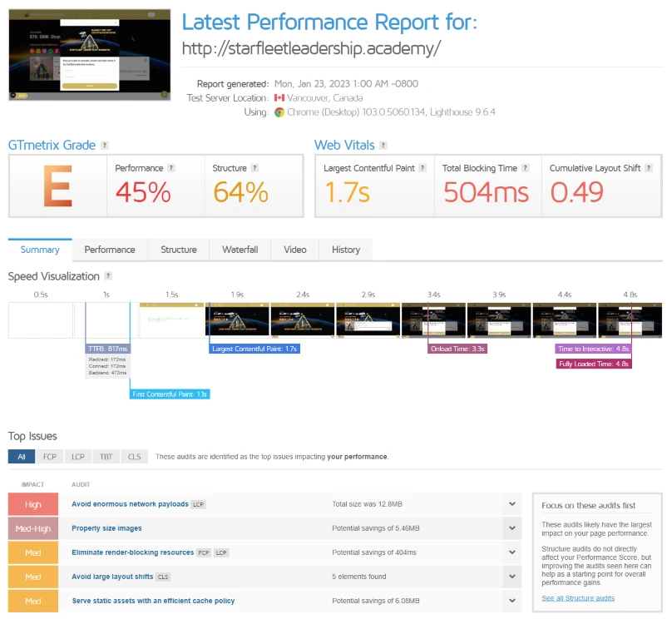
Task: Switch to the Performance tab
Action: [x=110, y=250]
